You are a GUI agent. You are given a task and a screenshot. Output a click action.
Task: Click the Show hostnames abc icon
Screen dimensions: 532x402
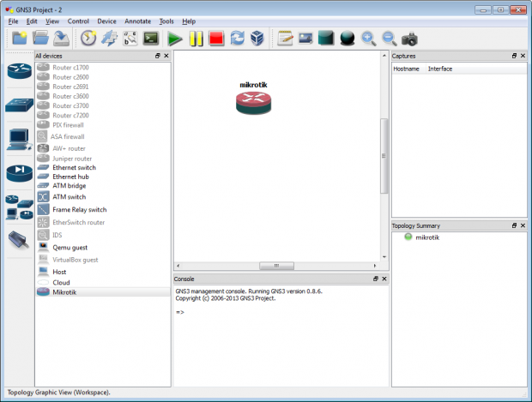pyautogui.click(x=130, y=38)
